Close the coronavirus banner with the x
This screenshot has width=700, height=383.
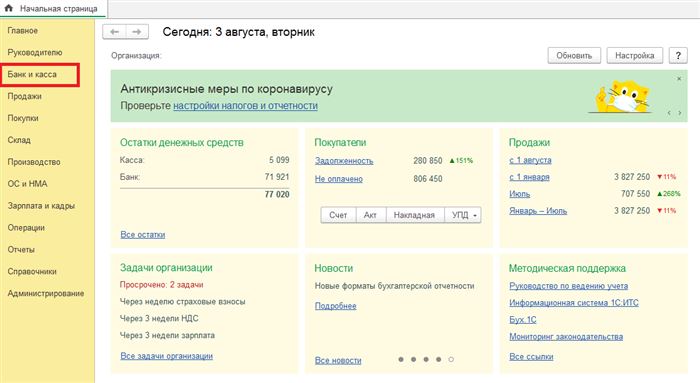[x=679, y=79]
